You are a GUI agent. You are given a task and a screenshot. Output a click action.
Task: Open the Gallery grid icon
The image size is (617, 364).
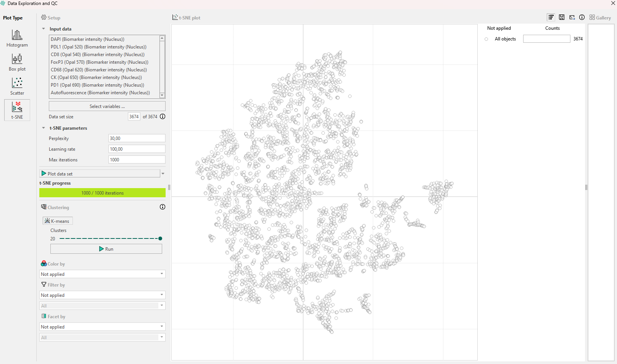pyautogui.click(x=592, y=17)
